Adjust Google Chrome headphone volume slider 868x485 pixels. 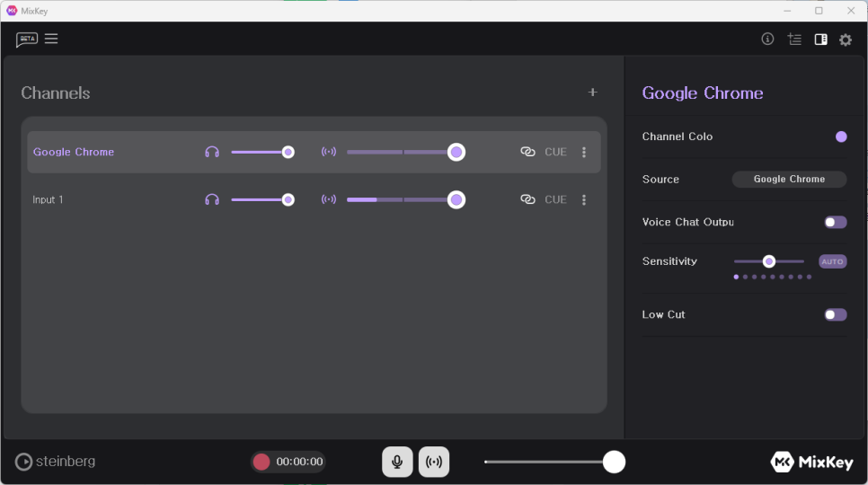(263, 152)
